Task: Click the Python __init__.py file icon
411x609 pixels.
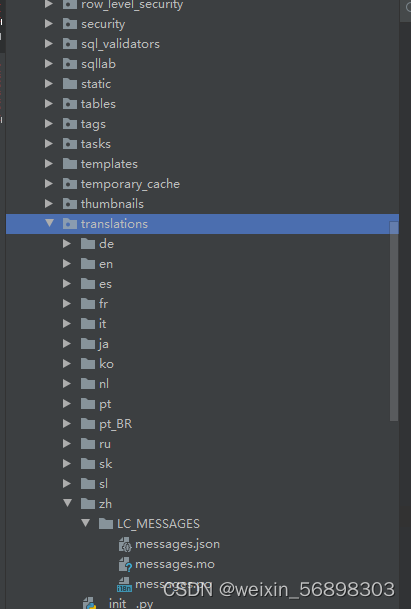Action: point(89,603)
